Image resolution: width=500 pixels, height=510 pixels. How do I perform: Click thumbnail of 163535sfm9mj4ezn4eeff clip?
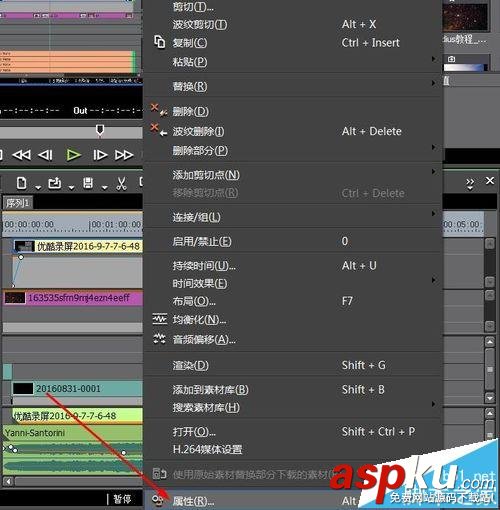(x=15, y=298)
